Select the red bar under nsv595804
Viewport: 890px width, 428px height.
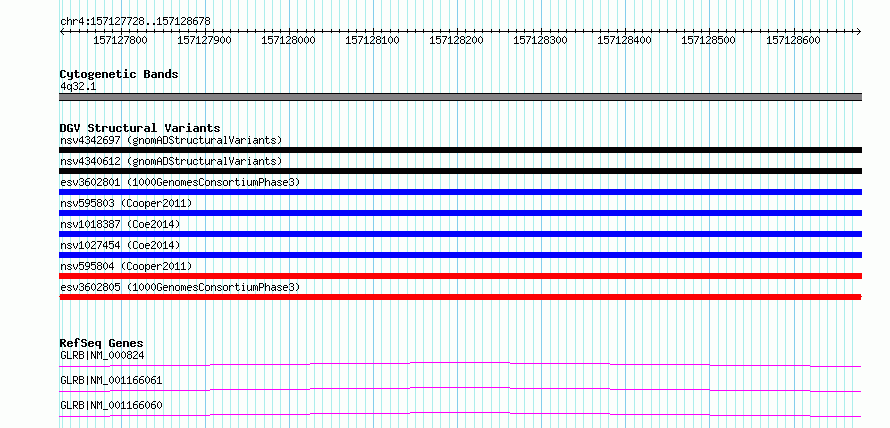460,276
